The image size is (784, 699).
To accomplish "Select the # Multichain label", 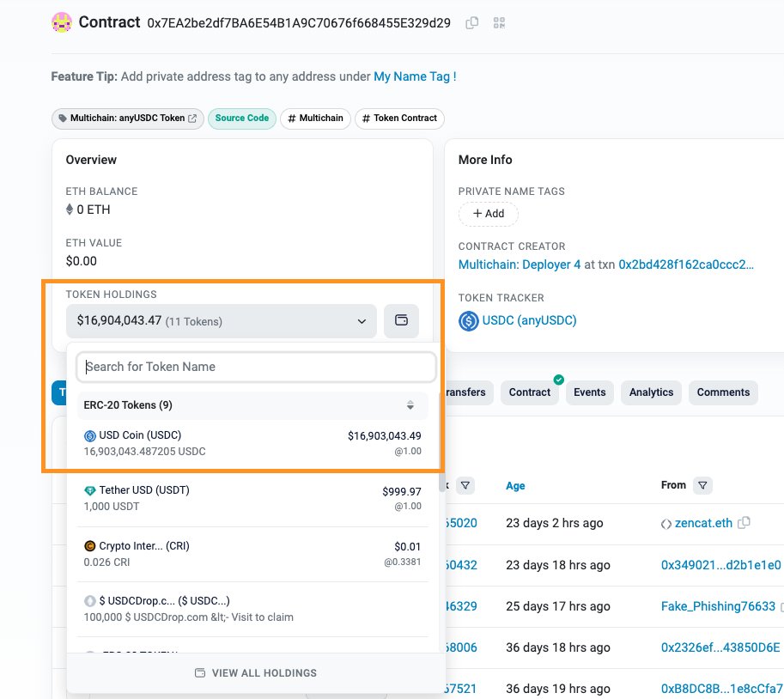I will [x=315, y=119].
